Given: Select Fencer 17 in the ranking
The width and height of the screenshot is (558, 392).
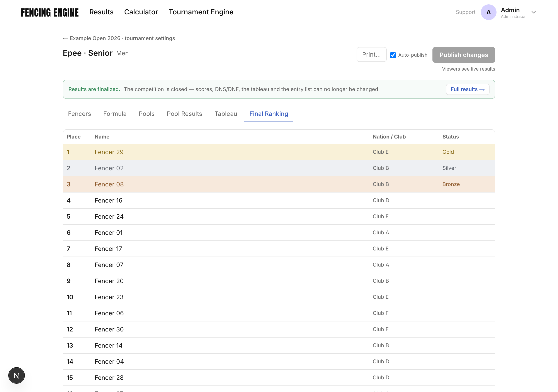Looking at the screenshot, I should (x=108, y=249).
